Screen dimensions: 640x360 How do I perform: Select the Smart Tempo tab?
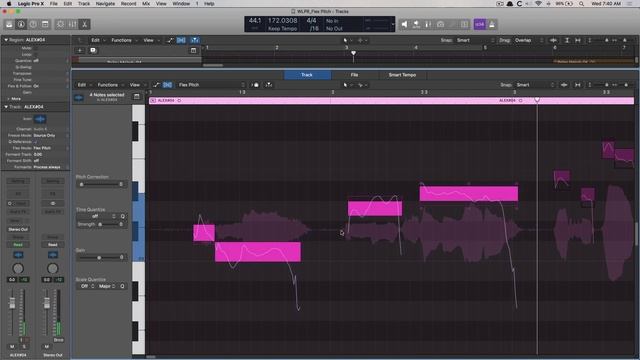[402, 75]
